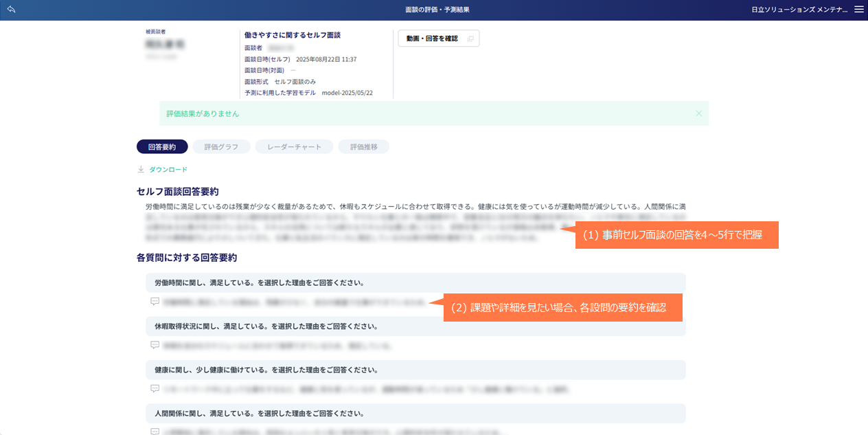Select the 健康に関し question header row
Screen dimensions: 868x435
[415, 370]
